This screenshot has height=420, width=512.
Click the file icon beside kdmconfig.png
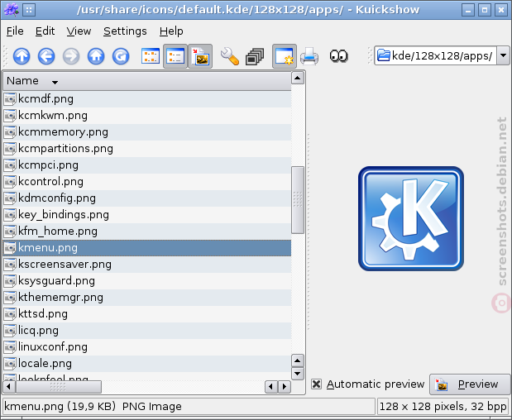[10, 198]
